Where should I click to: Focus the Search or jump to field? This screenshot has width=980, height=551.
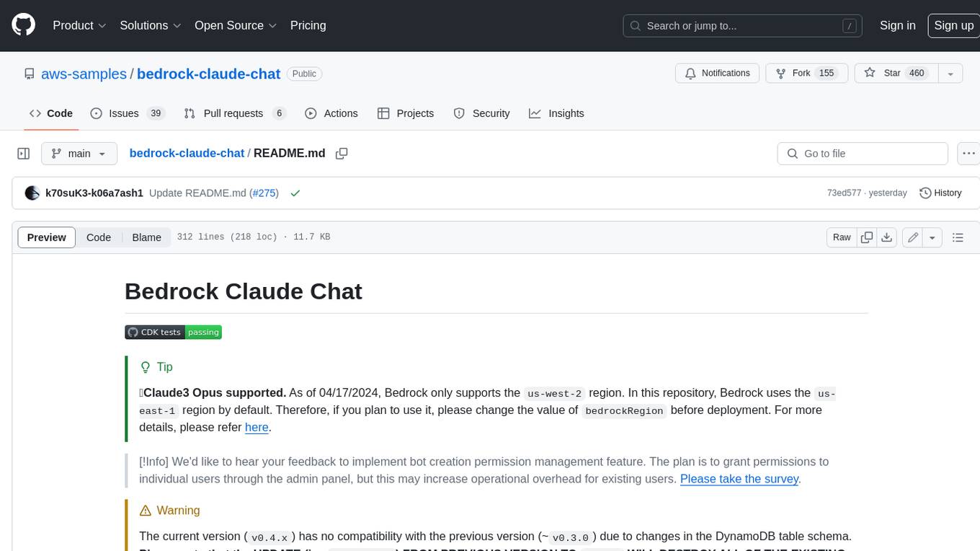click(743, 25)
